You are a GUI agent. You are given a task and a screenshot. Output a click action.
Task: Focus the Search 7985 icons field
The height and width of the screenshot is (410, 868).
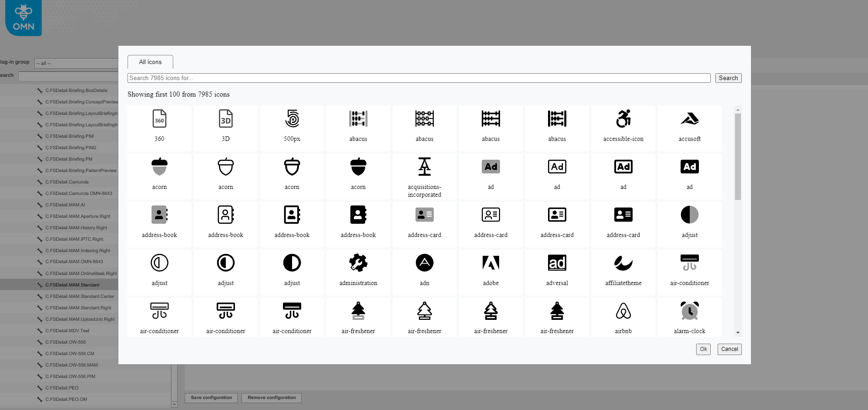419,78
